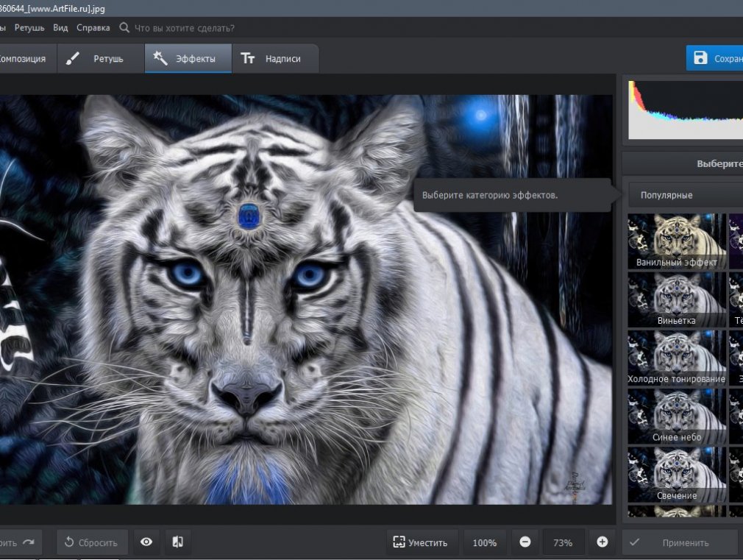This screenshot has width=743, height=560.
Task: Focus the 'Что вы хотите сделать?' search field
Action: 185,28
